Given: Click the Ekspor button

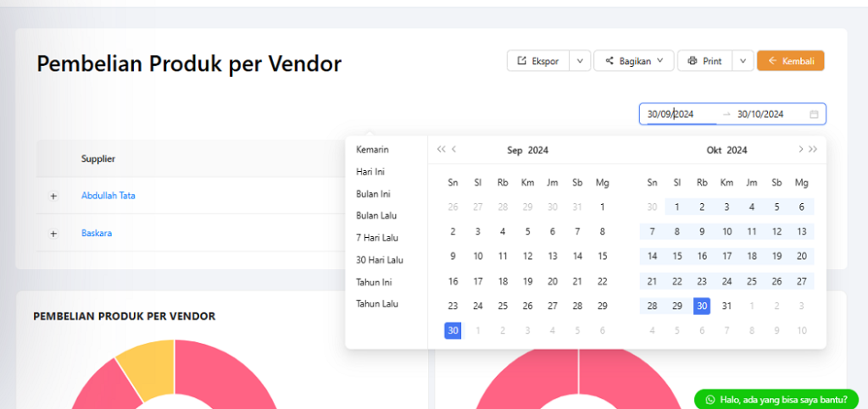Looking at the screenshot, I should tap(538, 61).
